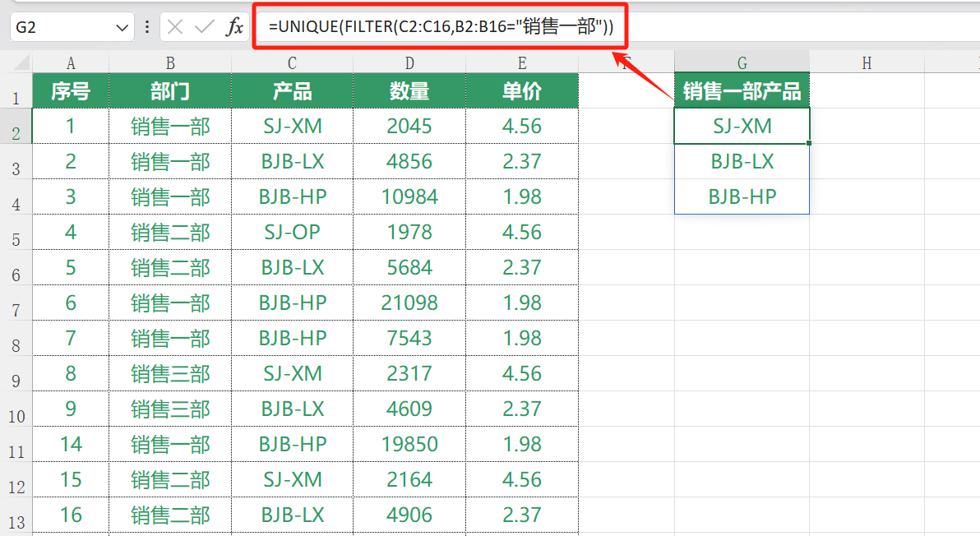Click quantity cell 21098
This screenshot has width=980, height=536.
coord(409,303)
